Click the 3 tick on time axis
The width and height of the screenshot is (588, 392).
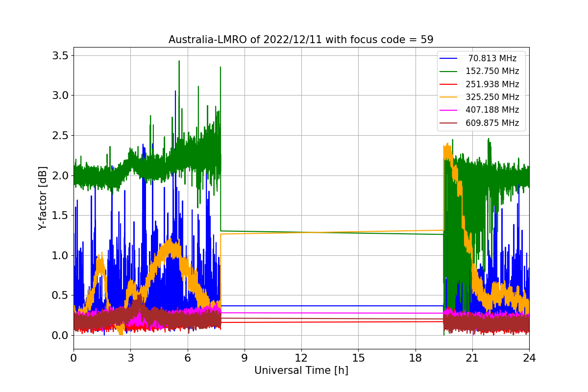[130, 358]
